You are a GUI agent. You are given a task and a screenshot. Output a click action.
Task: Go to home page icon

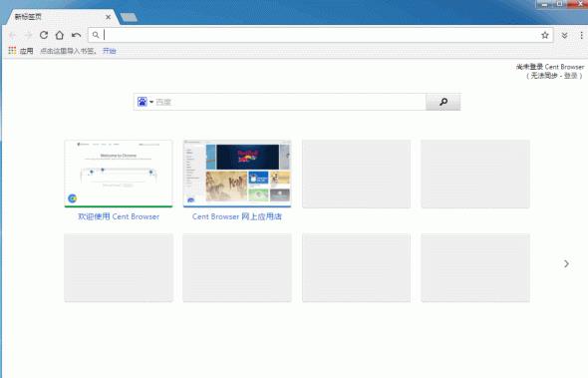tap(59, 35)
